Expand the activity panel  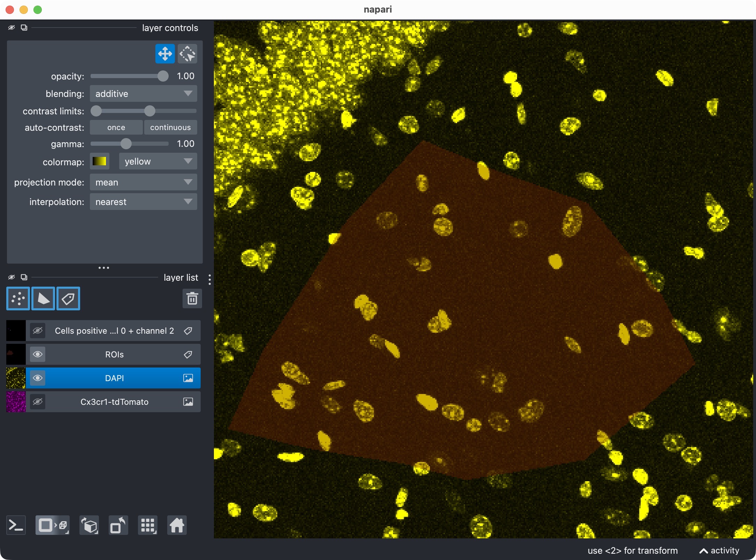tap(719, 551)
